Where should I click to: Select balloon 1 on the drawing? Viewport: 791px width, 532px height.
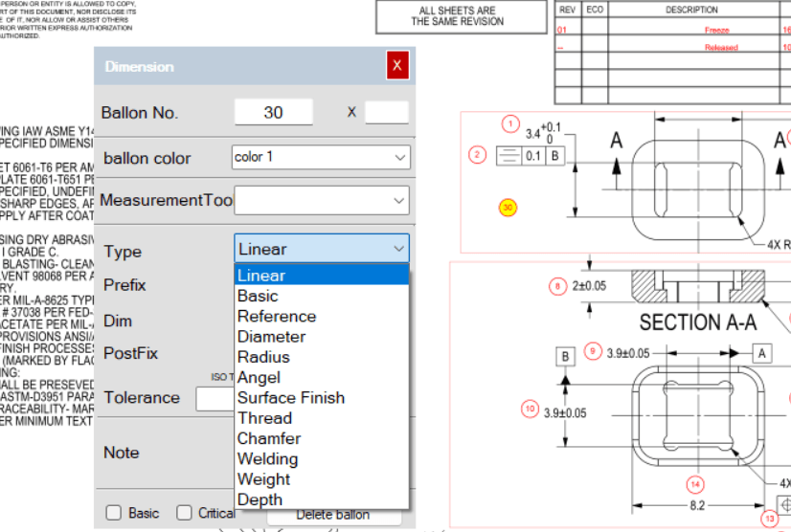tap(510, 123)
